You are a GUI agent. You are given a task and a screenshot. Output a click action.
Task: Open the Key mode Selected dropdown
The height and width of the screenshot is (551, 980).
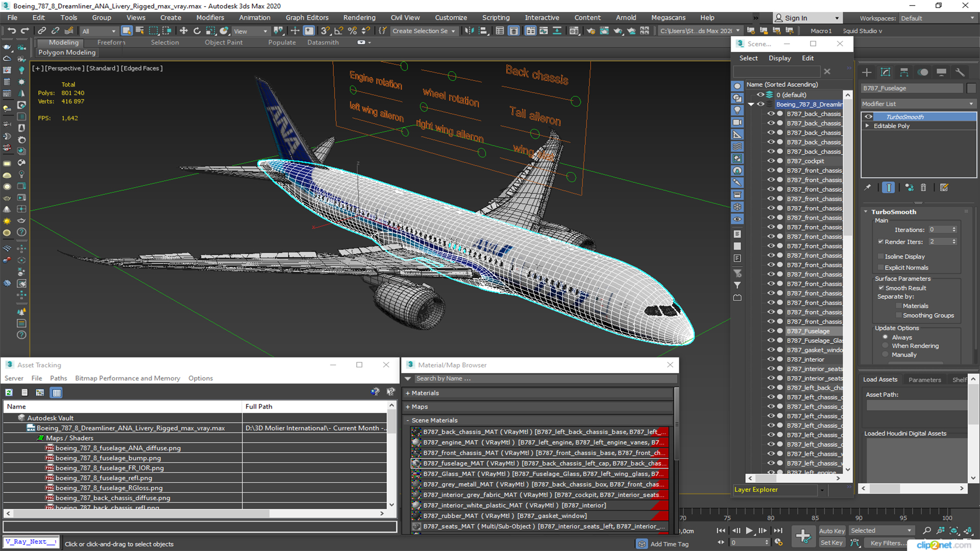coord(881,531)
